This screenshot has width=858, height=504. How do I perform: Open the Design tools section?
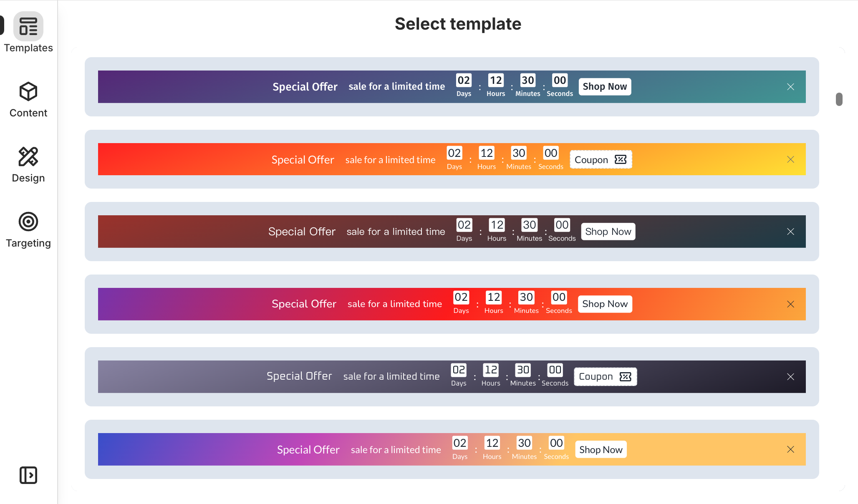tap(28, 156)
